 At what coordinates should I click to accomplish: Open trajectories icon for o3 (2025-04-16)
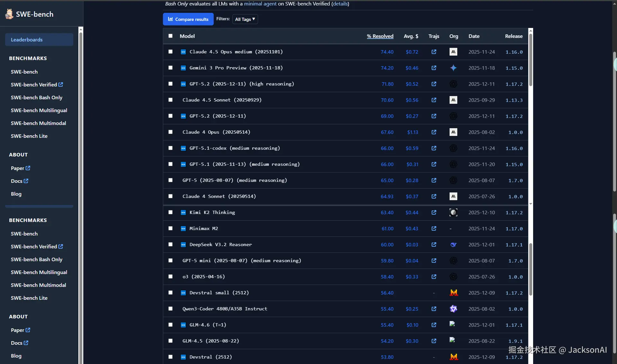pyautogui.click(x=434, y=277)
